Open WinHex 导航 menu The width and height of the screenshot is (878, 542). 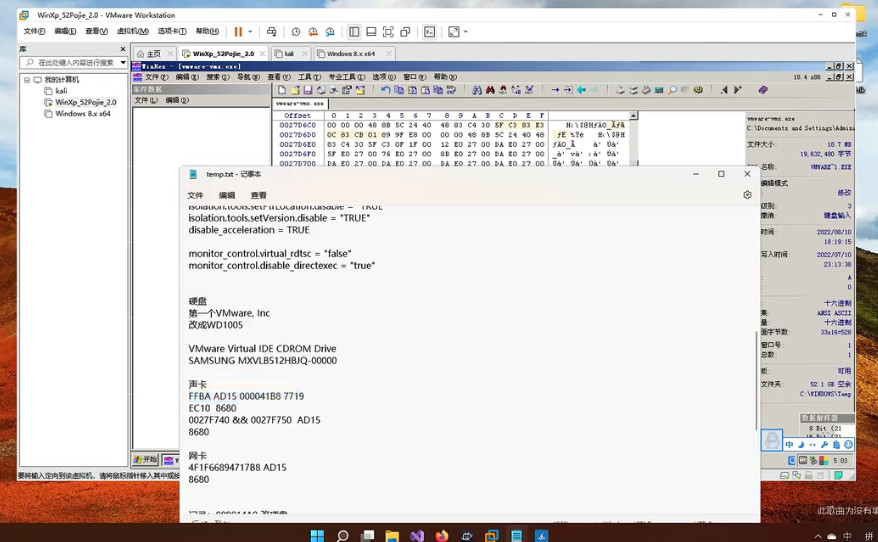click(x=248, y=77)
